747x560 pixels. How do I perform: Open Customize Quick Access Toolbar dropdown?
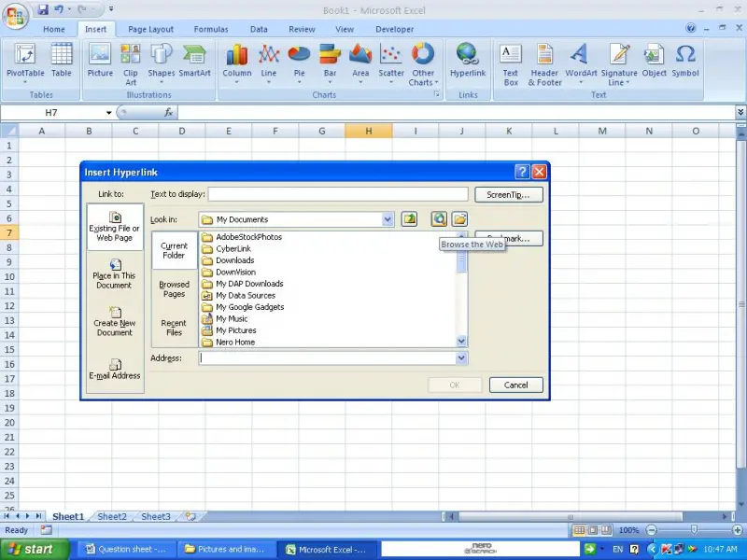tap(111, 9)
